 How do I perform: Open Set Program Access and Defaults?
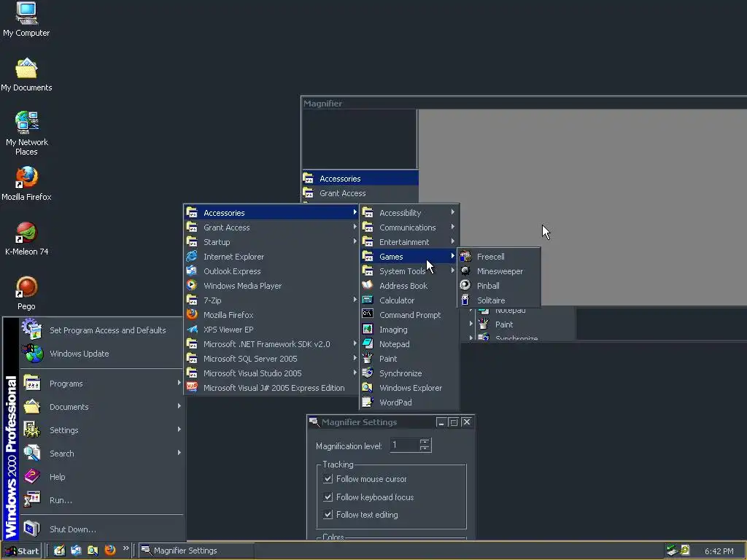[101, 330]
